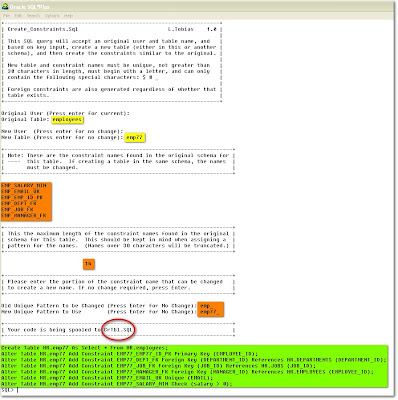This screenshot has width=398, height=400.
Task: Open the Search menu
Action: click(33, 16)
